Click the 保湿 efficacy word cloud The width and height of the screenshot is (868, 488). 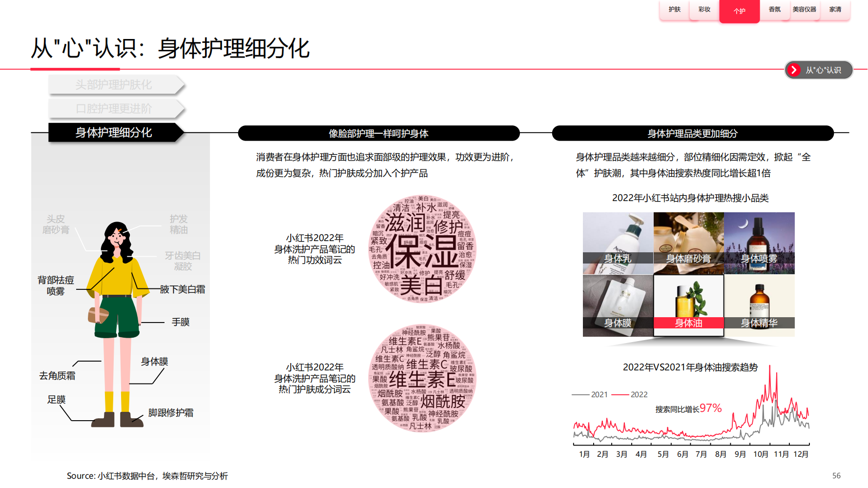pyautogui.click(x=422, y=249)
